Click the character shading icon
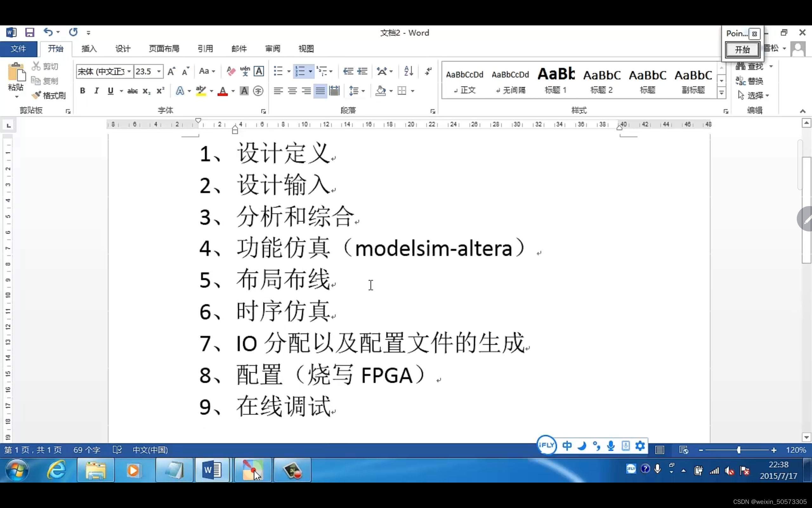The image size is (812, 508). click(x=244, y=91)
